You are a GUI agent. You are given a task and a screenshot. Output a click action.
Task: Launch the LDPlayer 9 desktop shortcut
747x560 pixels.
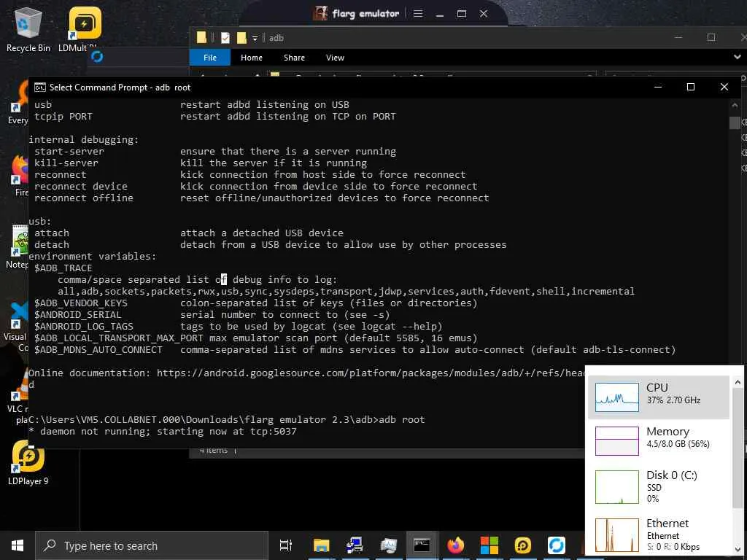point(28,462)
